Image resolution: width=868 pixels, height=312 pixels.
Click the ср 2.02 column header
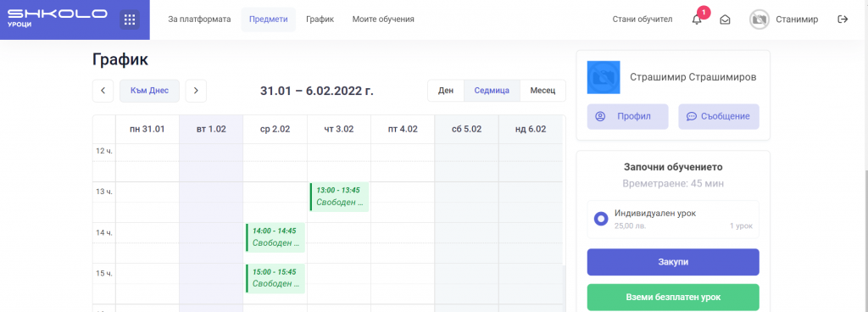(x=275, y=130)
